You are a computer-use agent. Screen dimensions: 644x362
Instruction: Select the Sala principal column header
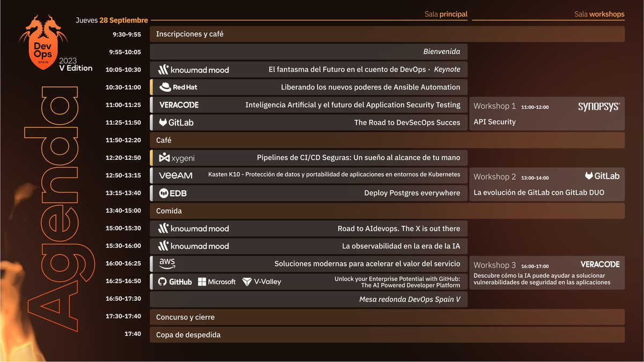pyautogui.click(x=446, y=14)
